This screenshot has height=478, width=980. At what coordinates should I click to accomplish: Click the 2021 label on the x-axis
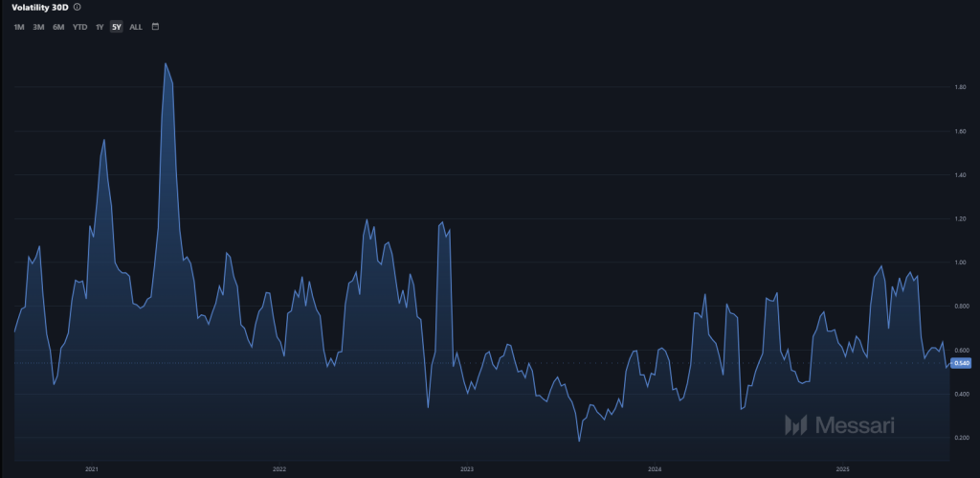92,469
